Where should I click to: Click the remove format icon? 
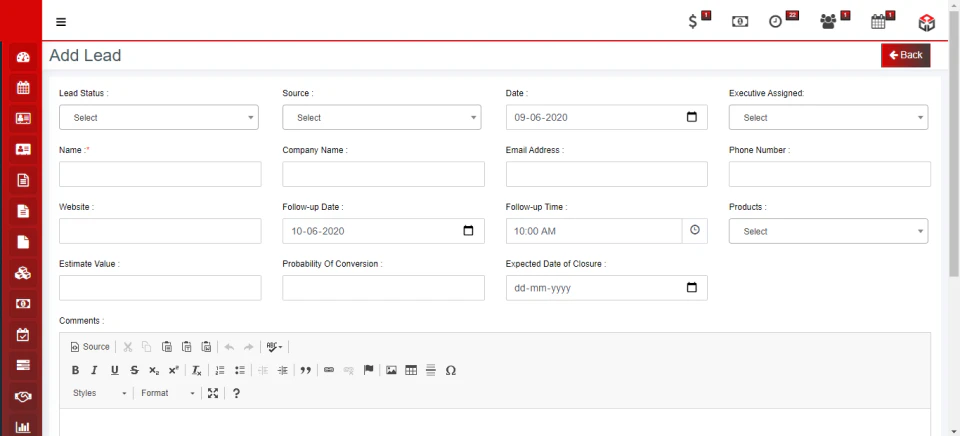[x=197, y=370]
